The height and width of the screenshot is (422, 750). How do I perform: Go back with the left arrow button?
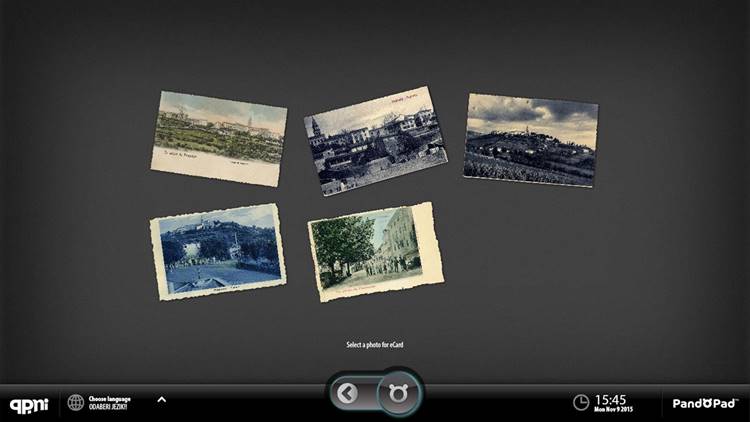click(347, 394)
